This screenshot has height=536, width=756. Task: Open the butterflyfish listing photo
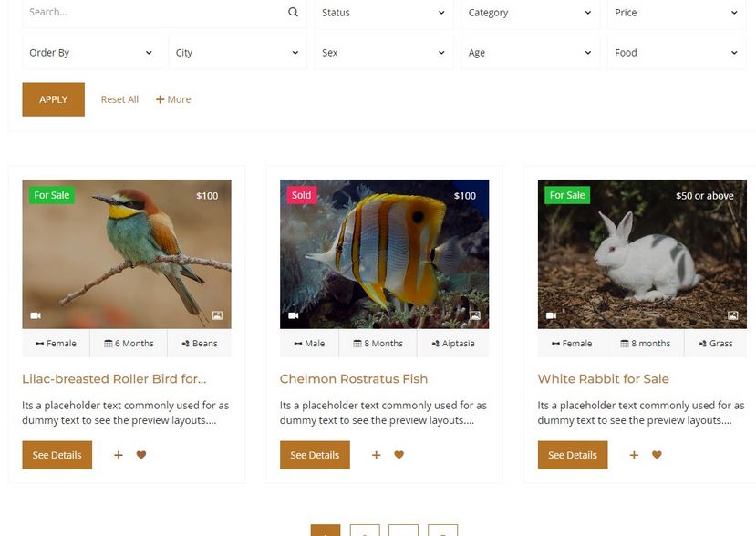(384, 254)
